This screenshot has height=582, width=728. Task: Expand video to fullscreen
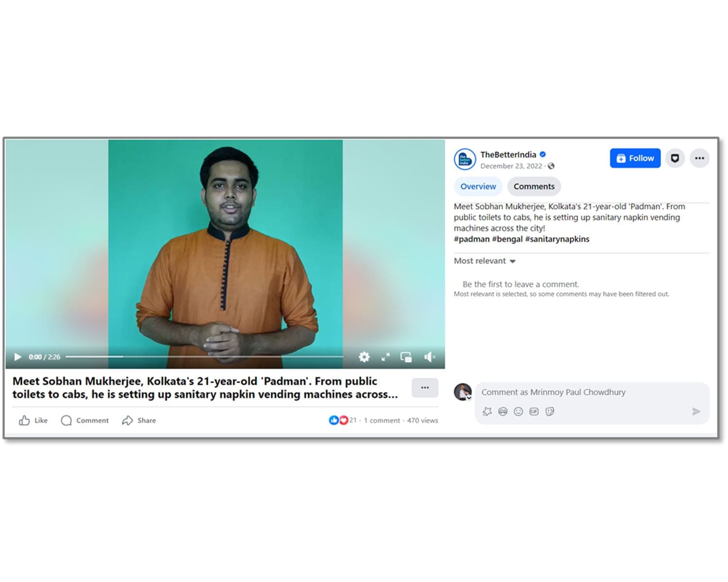(385, 357)
